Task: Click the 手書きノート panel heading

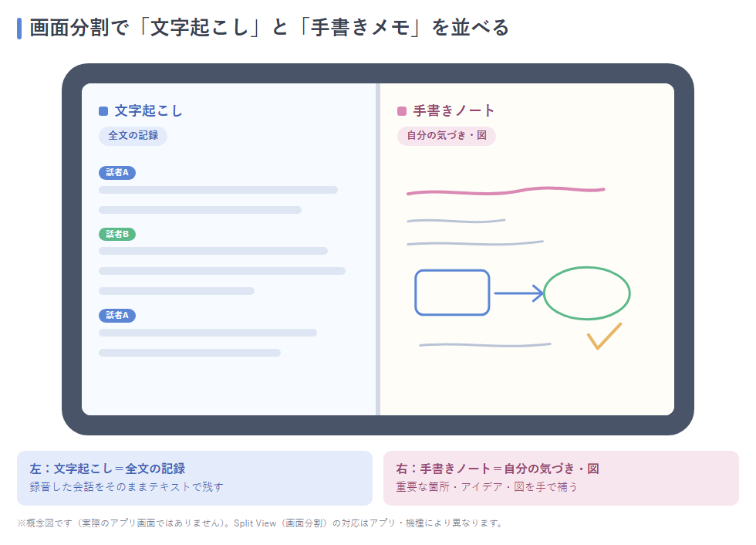Action: click(x=454, y=111)
